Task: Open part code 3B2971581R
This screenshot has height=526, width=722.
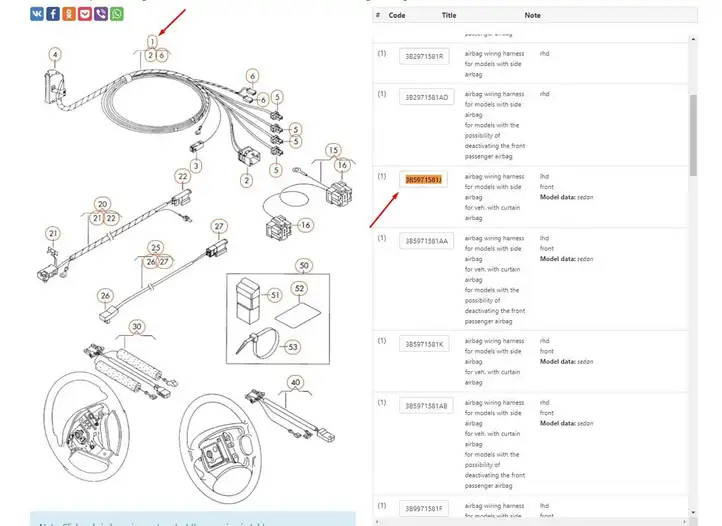Action: point(425,57)
